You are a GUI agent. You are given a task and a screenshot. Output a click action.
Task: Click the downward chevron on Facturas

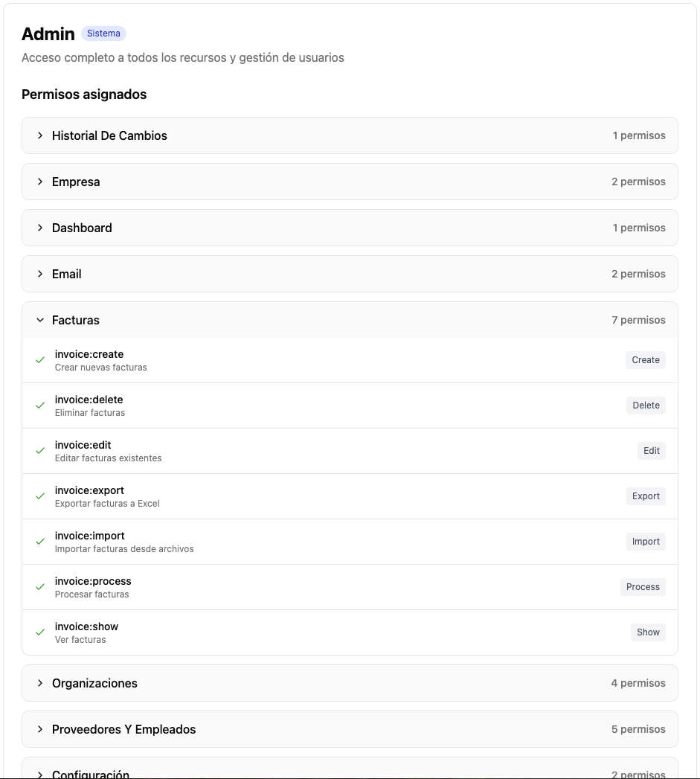pos(40,320)
